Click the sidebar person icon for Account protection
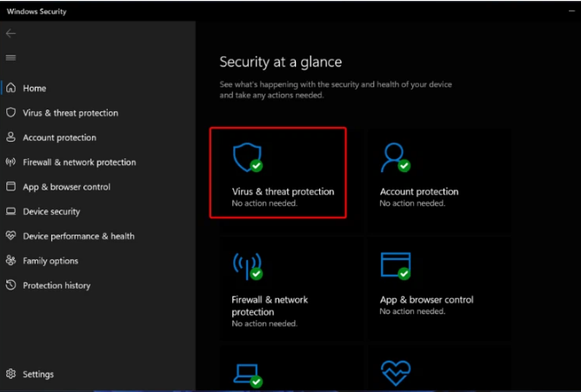 coord(11,137)
